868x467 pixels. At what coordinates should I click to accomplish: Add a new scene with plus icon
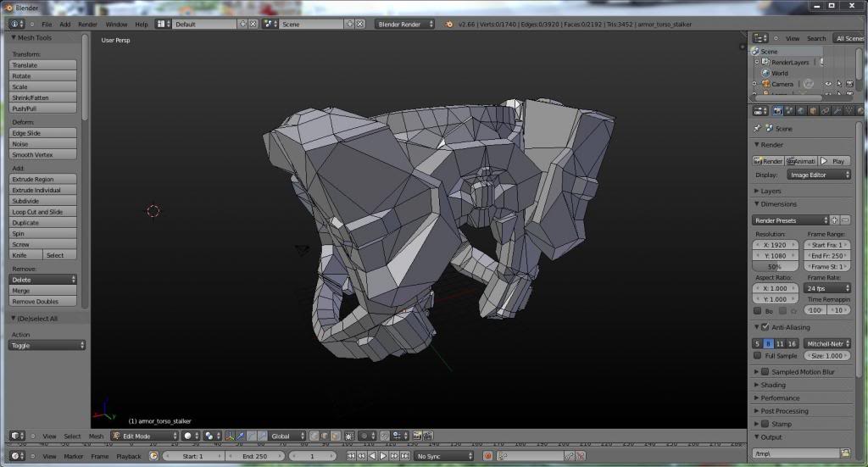click(x=350, y=24)
